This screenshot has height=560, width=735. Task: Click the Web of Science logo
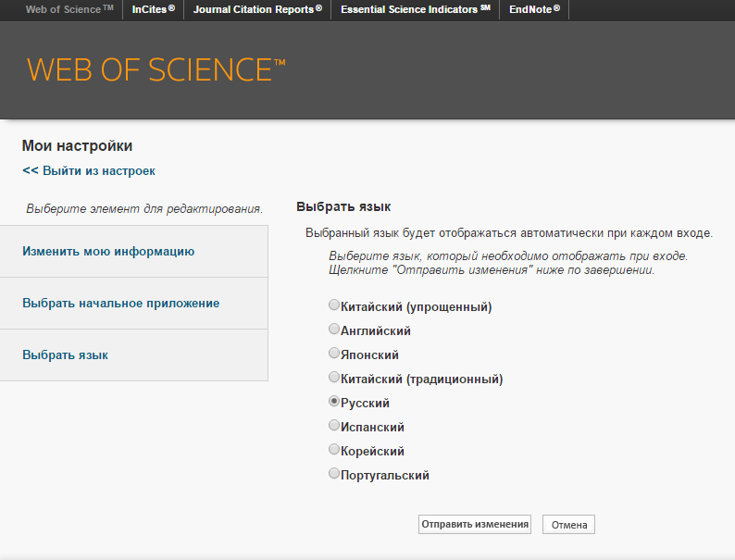[156, 70]
